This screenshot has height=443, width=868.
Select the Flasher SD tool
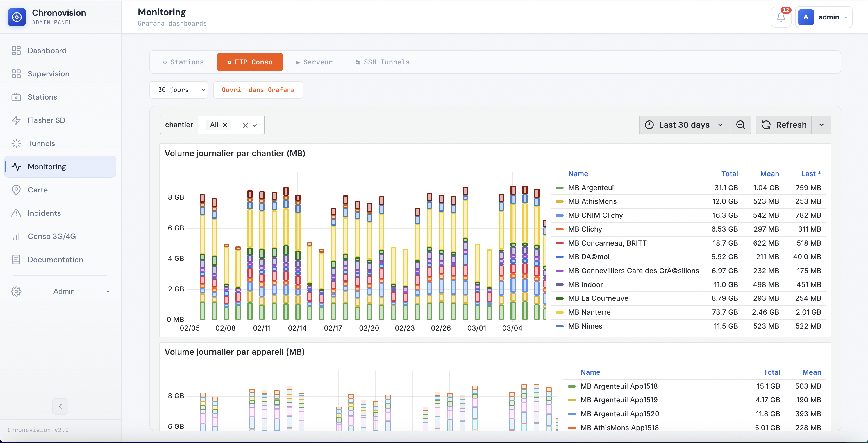[x=47, y=120]
